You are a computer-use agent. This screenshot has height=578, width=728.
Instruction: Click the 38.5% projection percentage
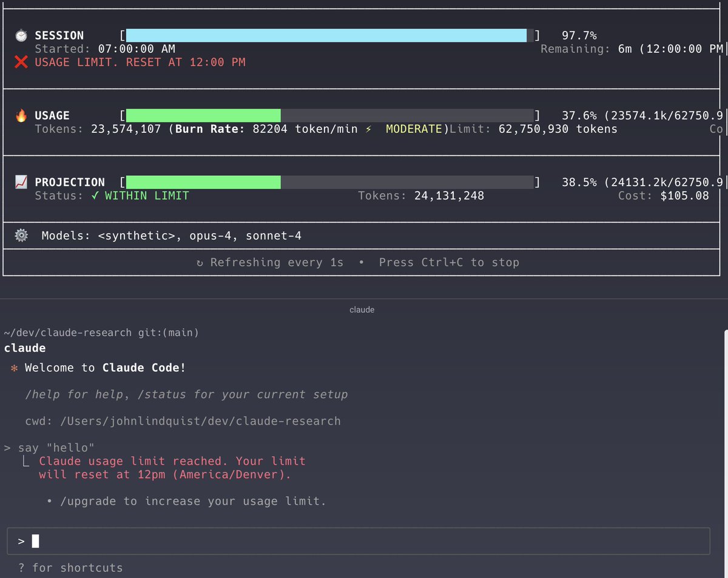coord(579,182)
